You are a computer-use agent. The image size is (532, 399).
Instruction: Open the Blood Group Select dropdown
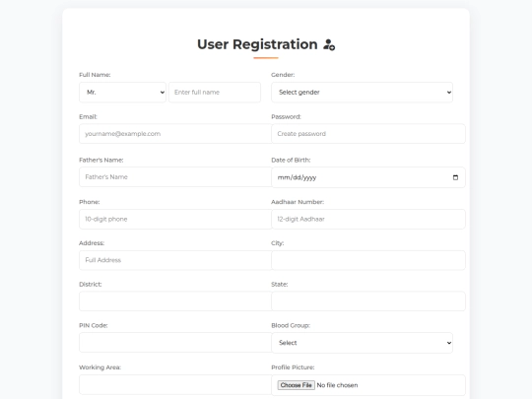[362, 343]
